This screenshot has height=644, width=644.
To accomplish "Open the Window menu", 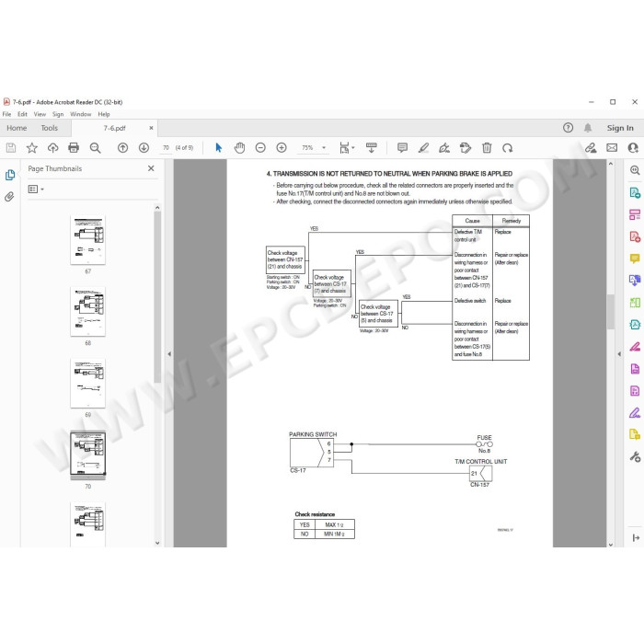I will tap(81, 114).
